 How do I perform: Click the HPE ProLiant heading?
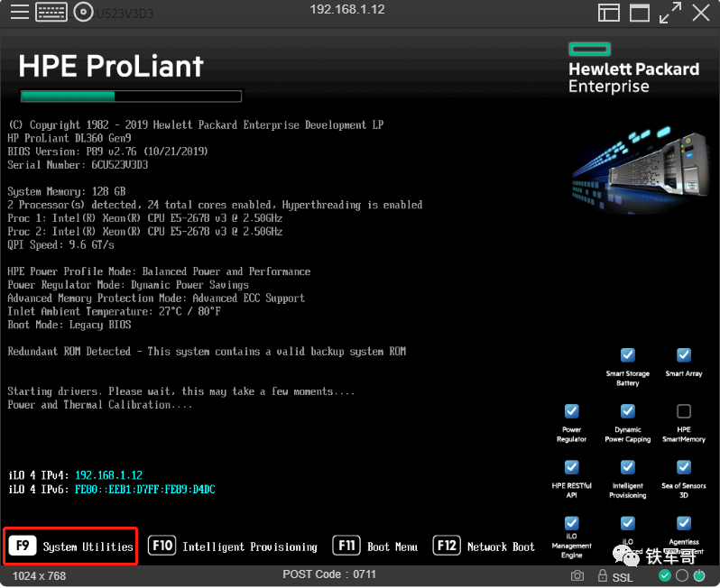tap(111, 66)
